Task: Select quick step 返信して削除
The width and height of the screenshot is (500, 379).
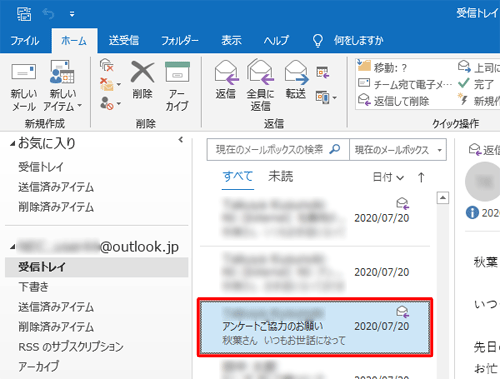Action: (x=393, y=101)
